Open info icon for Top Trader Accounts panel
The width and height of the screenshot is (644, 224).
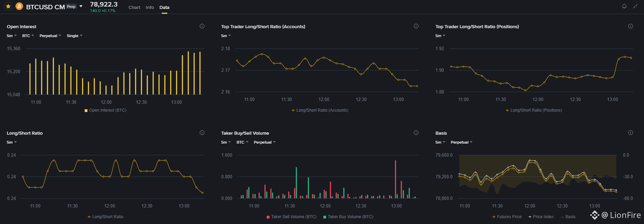pyautogui.click(x=416, y=26)
